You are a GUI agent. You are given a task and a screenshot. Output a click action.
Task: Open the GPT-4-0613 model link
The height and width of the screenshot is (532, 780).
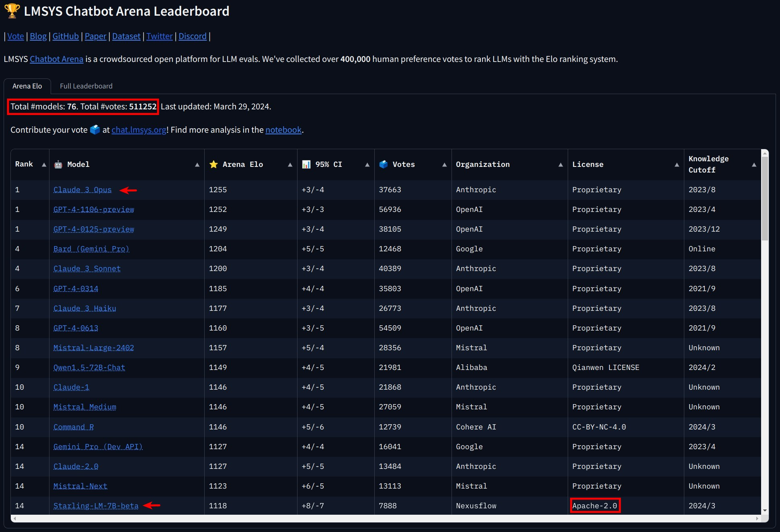pyautogui.click(x=76, y=328)
